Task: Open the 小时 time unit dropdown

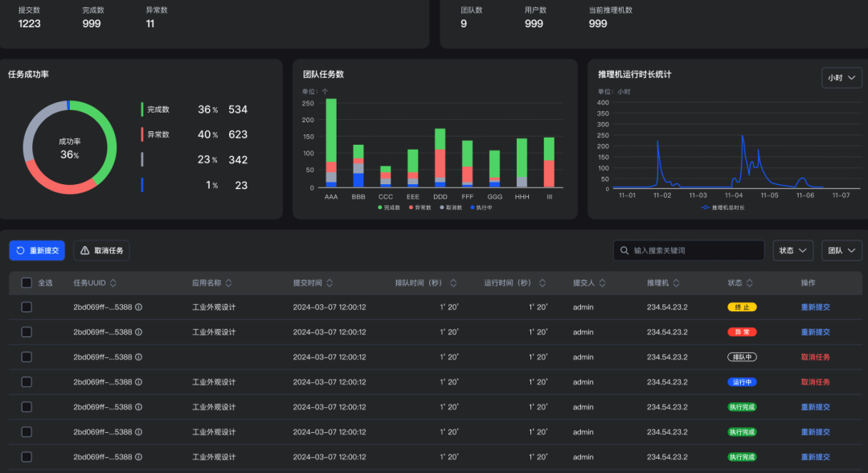Action: point(841,78)
